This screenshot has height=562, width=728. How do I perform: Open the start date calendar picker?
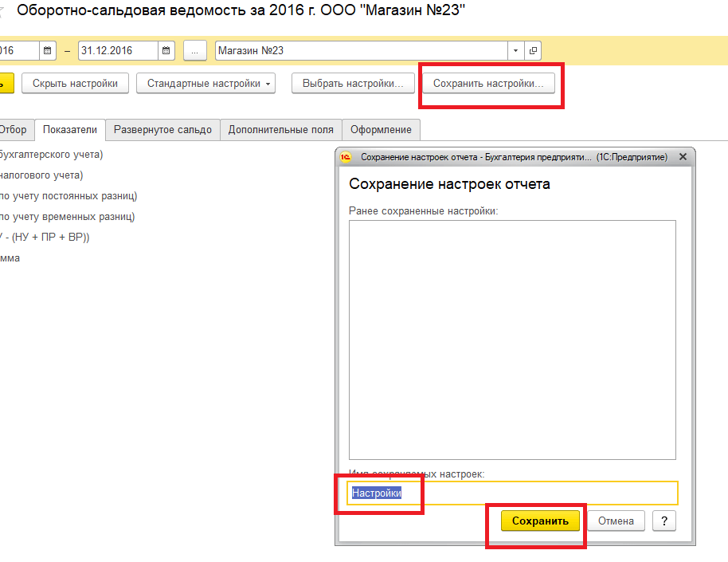48,51
